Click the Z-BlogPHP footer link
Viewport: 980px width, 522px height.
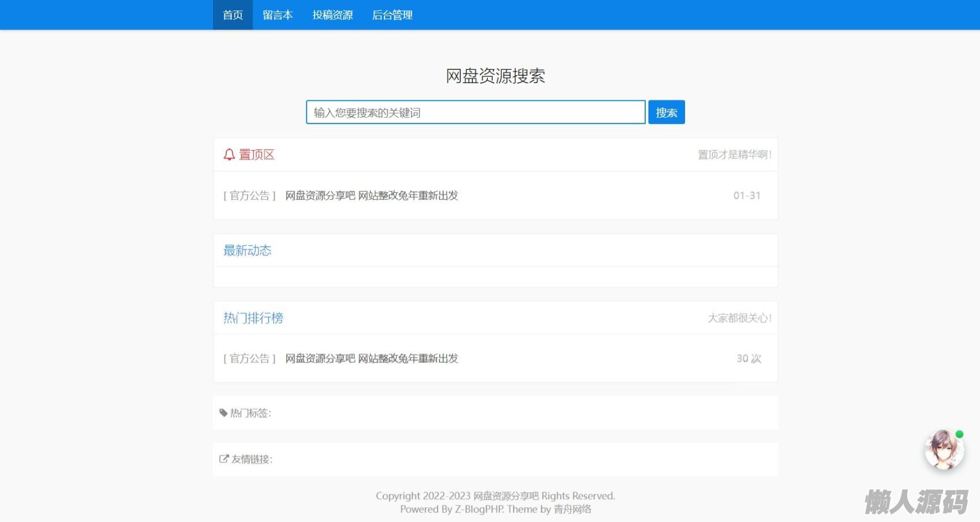pos(479,509)
